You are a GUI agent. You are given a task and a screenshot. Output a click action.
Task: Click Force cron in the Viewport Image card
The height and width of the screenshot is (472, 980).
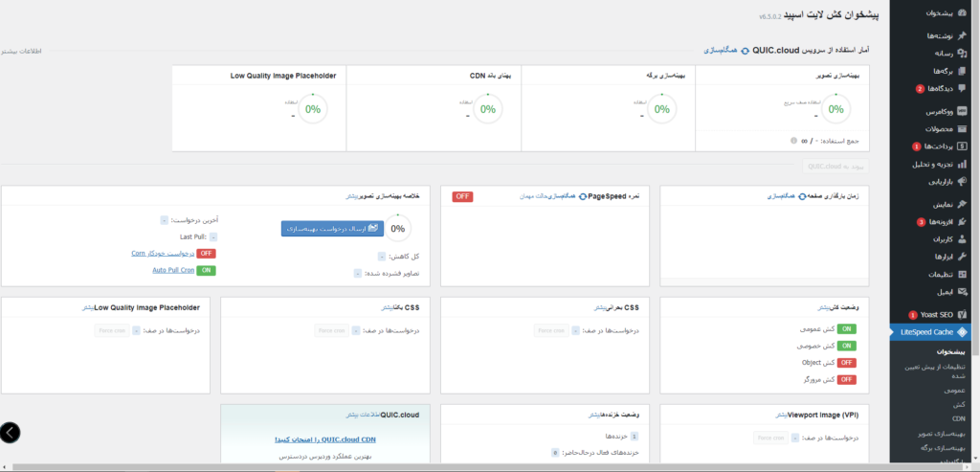coord(771,438)
